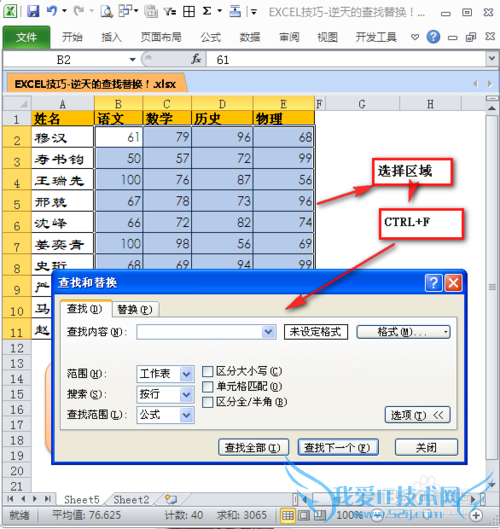Switch to Page Layout view icon
500x529 pixels.
pos(304,515)
